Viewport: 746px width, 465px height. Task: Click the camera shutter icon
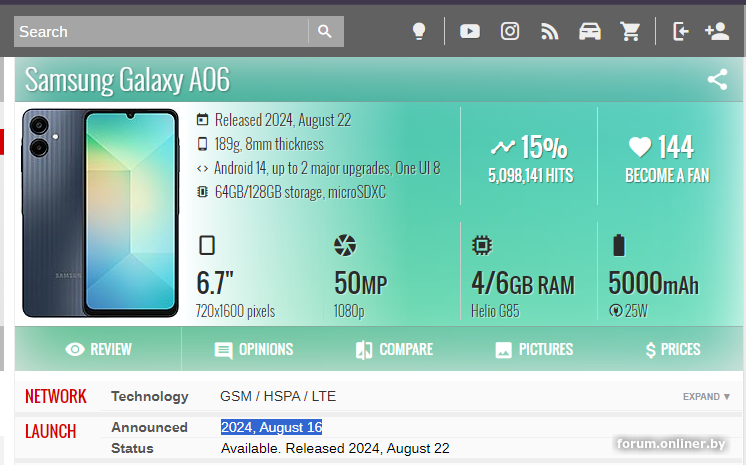pyautogui.click(x=345, y=246)
